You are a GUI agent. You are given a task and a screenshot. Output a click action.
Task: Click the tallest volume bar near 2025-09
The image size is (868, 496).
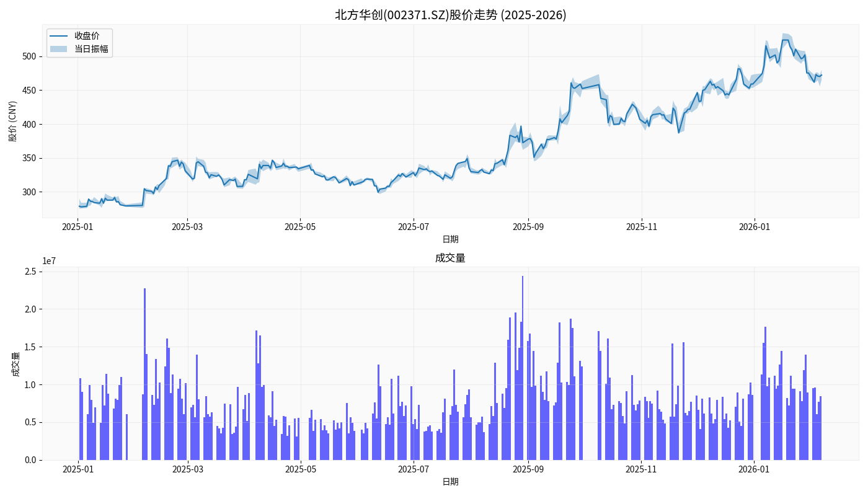(x=522, y=368)
